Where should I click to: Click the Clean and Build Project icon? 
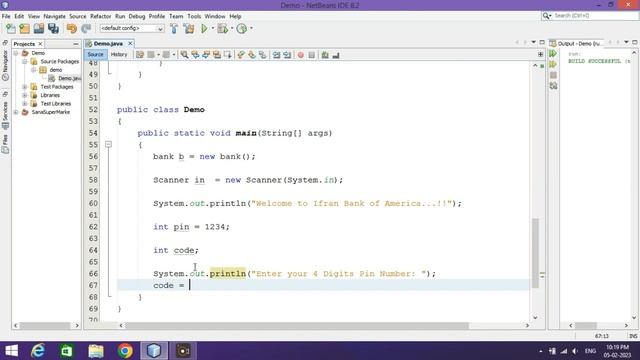point(189,28)
